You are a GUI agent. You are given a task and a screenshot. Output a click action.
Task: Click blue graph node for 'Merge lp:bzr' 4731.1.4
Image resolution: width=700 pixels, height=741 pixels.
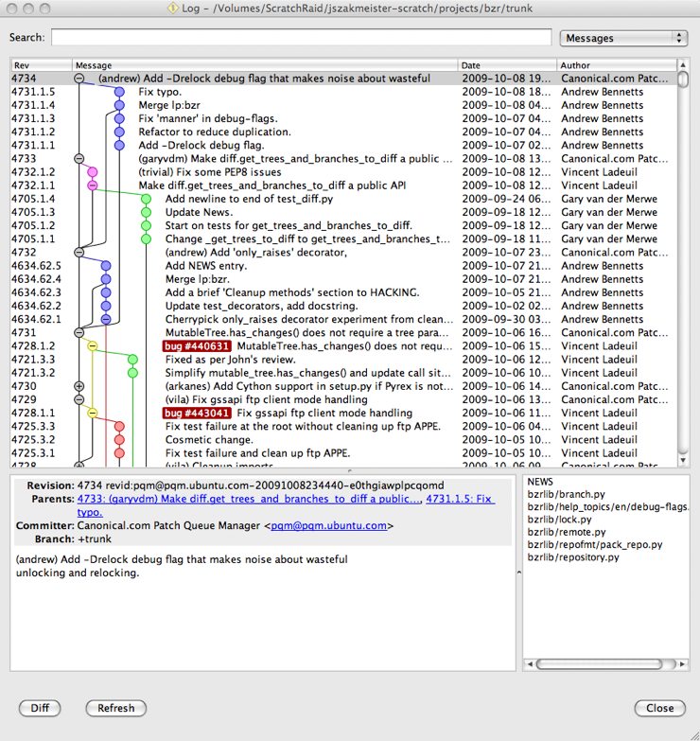[x=119, y=105]
